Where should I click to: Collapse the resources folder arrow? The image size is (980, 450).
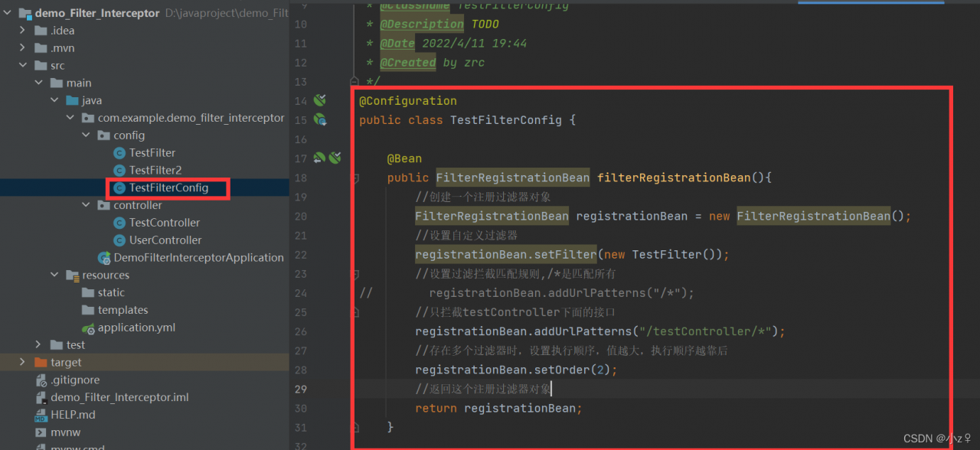(x=54, y=276)
